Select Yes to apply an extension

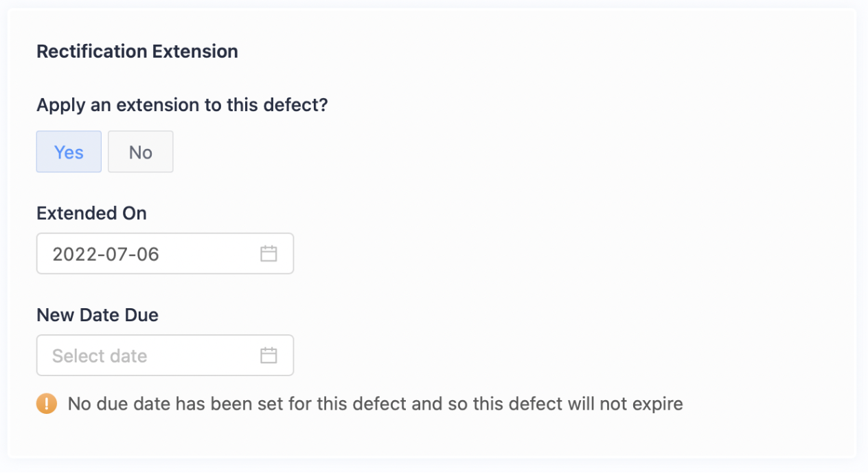click(69, 152)
